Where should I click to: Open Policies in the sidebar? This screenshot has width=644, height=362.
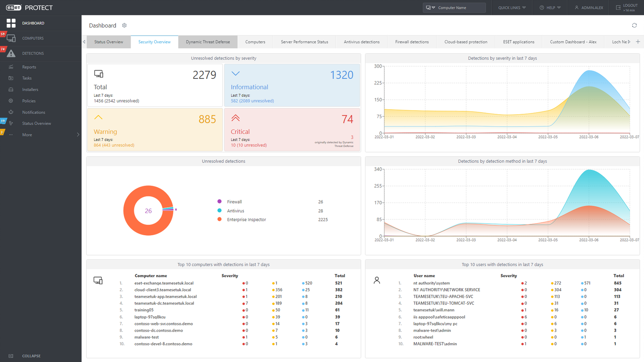point(29,101)
